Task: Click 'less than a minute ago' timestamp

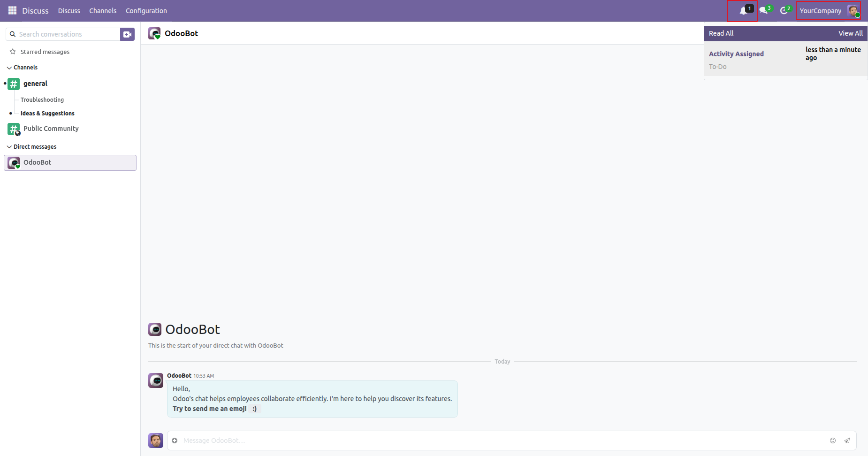Action: (x=833, y=53)
